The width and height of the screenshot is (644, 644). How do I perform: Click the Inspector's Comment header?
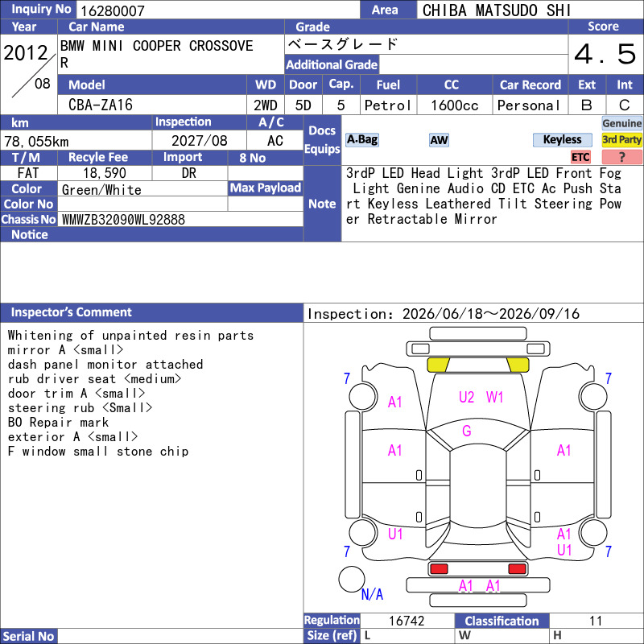151,312
